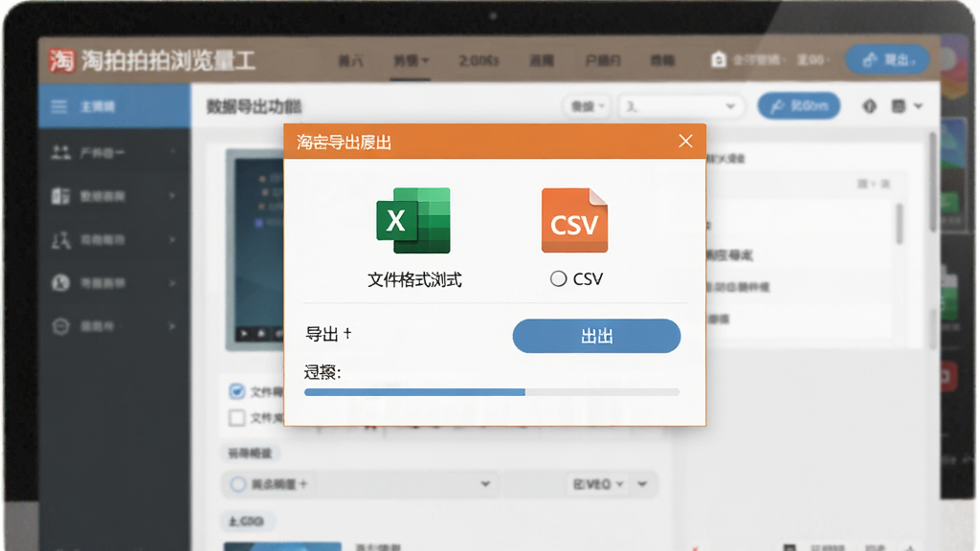
Task: Click the blue button in top-right header
Action: point(887,60)
